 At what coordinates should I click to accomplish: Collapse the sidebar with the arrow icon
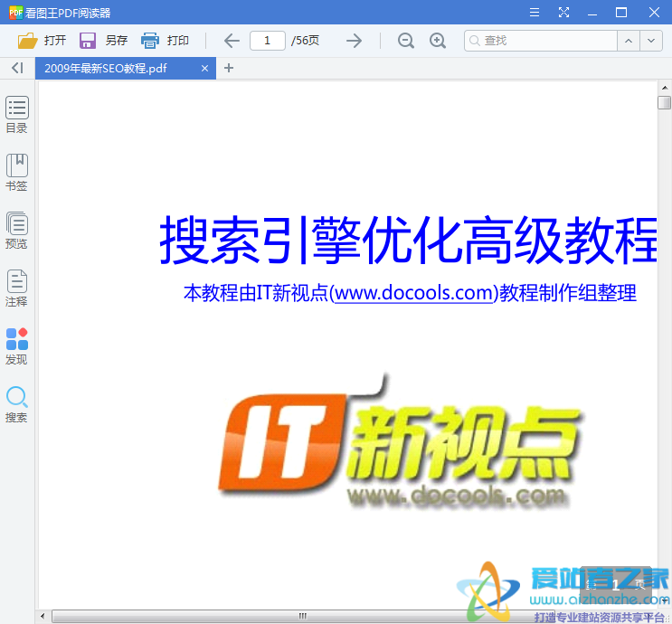[x=17, y=68]
